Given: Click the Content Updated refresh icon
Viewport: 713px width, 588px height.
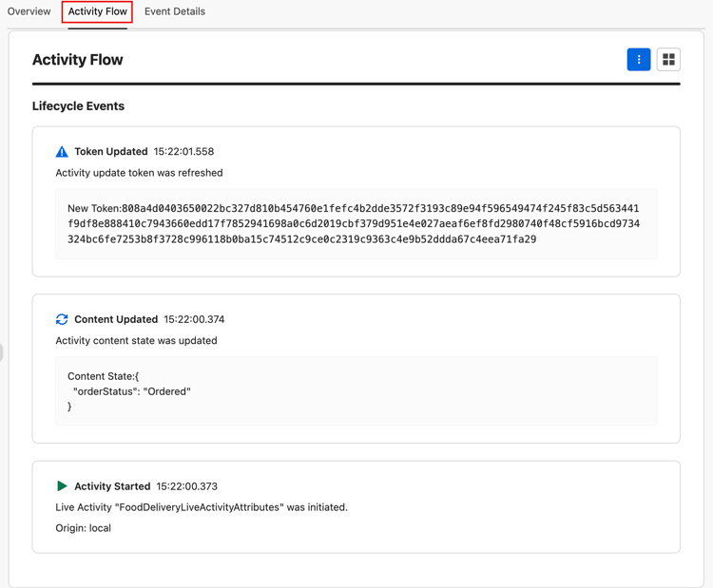Looking at the screenshot, I should [62, 319].
